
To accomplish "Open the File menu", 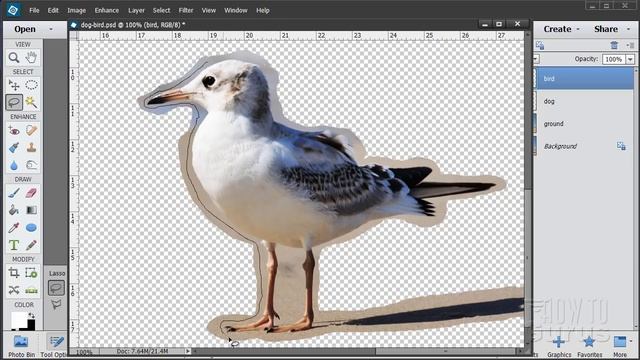I will pyautogui.click(x=34, y=11).
